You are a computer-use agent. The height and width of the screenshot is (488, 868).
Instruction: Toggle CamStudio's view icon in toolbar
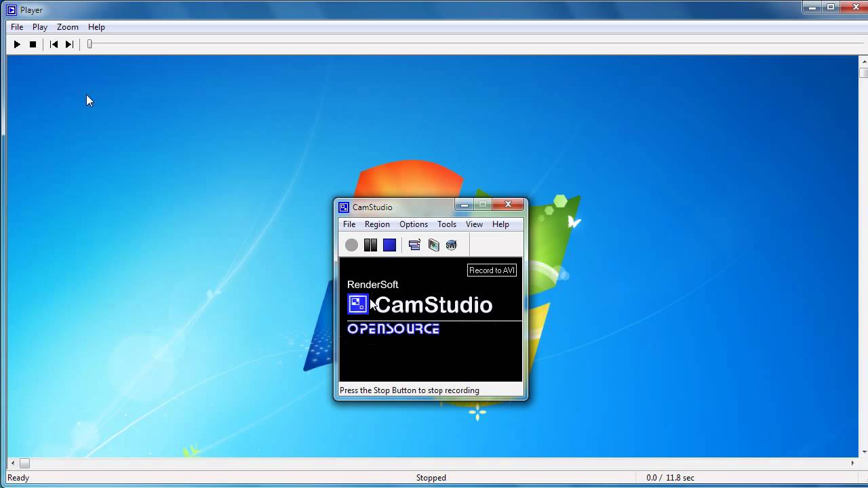pos(414,245)
